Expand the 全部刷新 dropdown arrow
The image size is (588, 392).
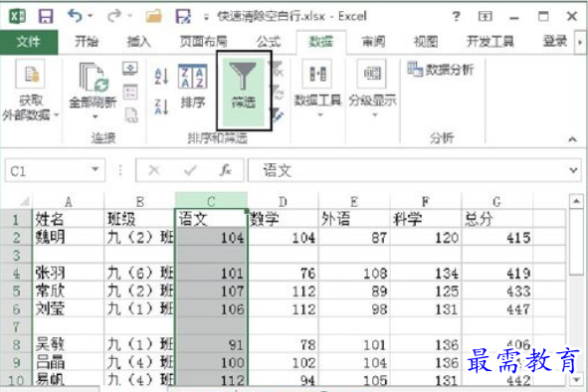(95, 116)
